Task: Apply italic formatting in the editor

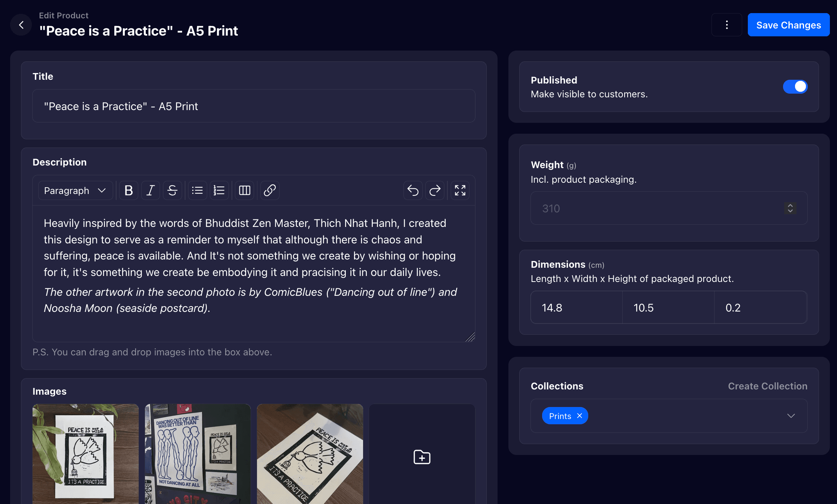Action: coord(151,191)
